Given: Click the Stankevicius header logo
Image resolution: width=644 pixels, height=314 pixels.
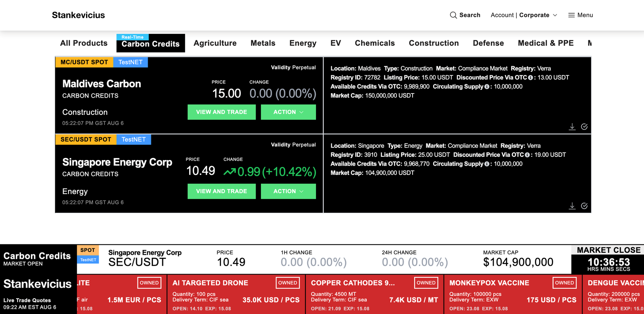Looking at the screenshot, I should point(78,15).
